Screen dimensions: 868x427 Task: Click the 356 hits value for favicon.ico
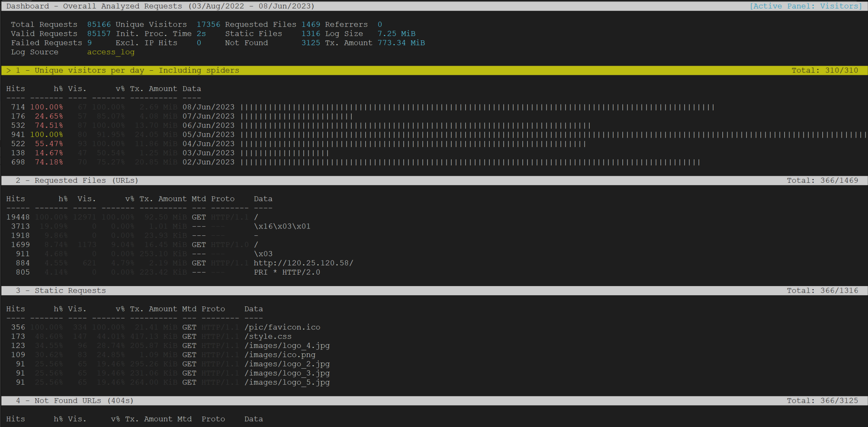[x=18, y=328]
